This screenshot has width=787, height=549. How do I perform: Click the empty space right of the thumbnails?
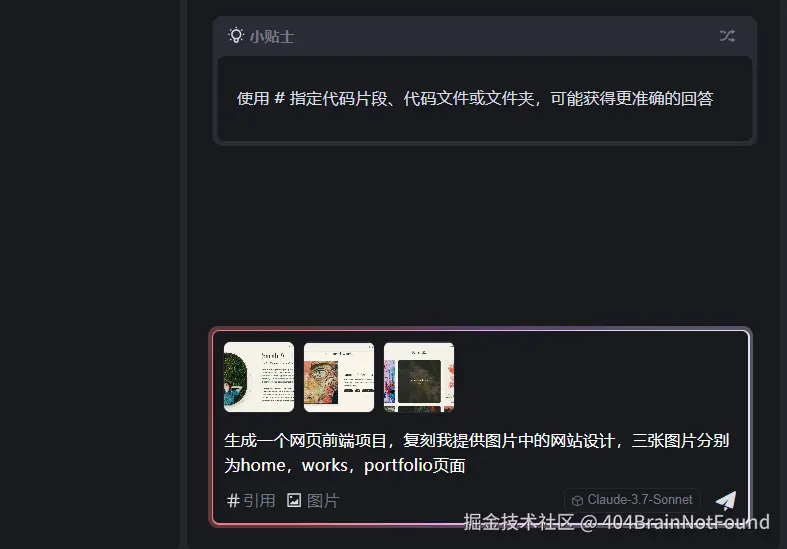(x=600, y=377)
